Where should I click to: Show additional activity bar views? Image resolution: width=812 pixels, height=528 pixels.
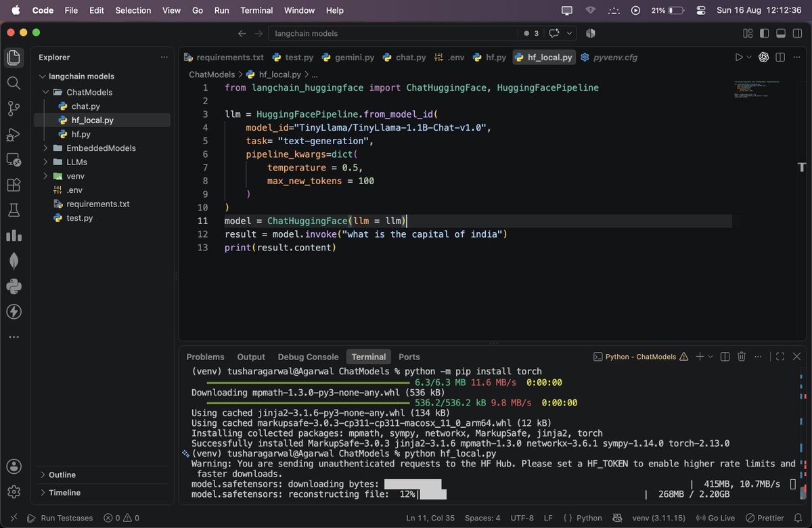14,336
